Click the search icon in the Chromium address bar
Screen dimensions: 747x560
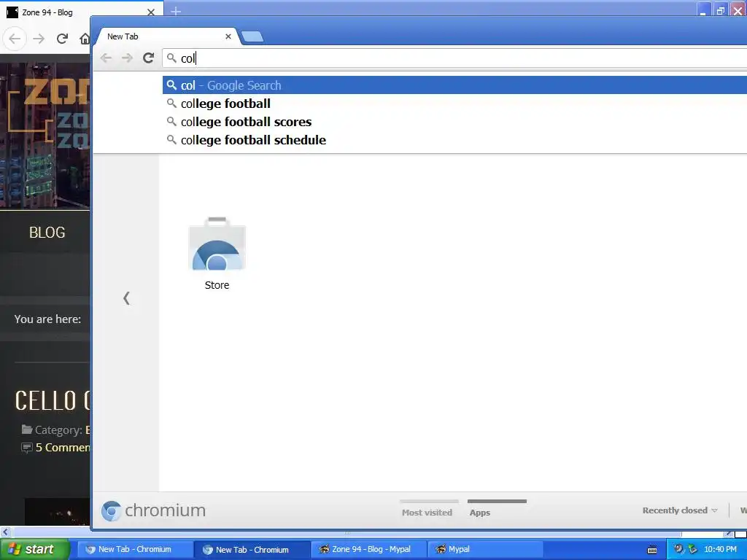click(x=171, y=58)
